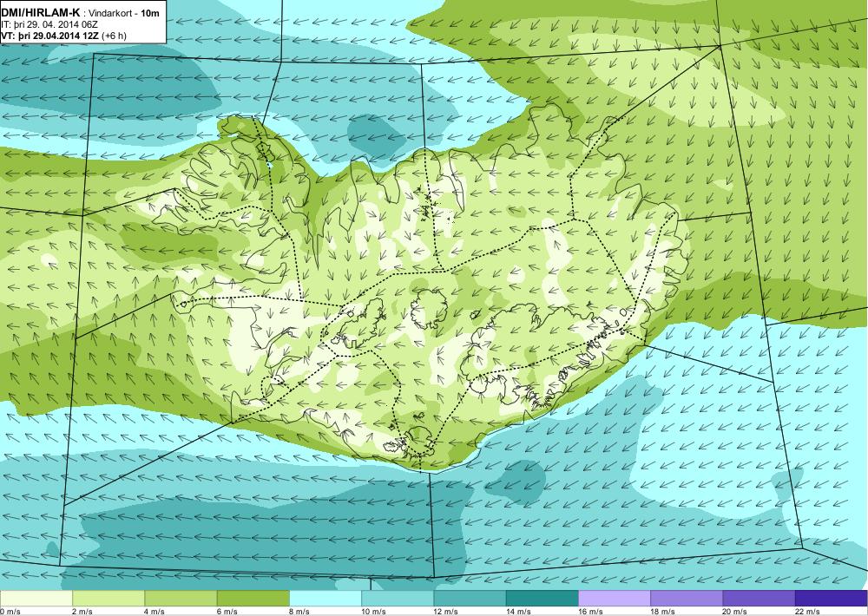Click the lavender 16–18 m/s legend swatch
Screen dimensions: 868x616
coord(615,599)
